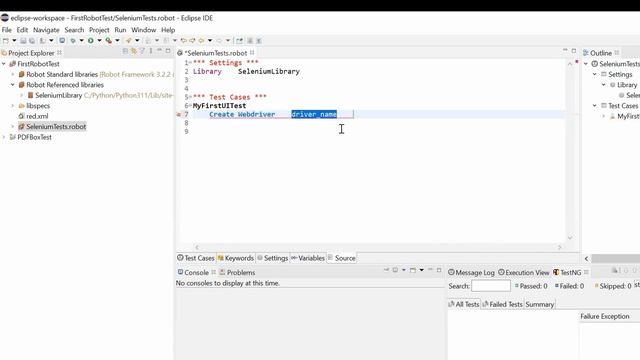The image size is (640, 360).
Task: Collapse Robot Referenced libraries node
Action: 13,85
